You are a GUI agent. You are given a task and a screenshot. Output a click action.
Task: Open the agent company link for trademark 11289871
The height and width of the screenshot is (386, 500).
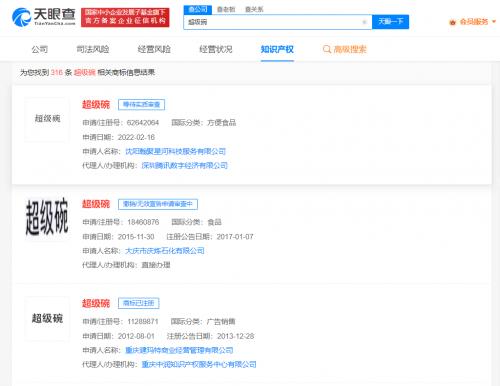[199, 364]
